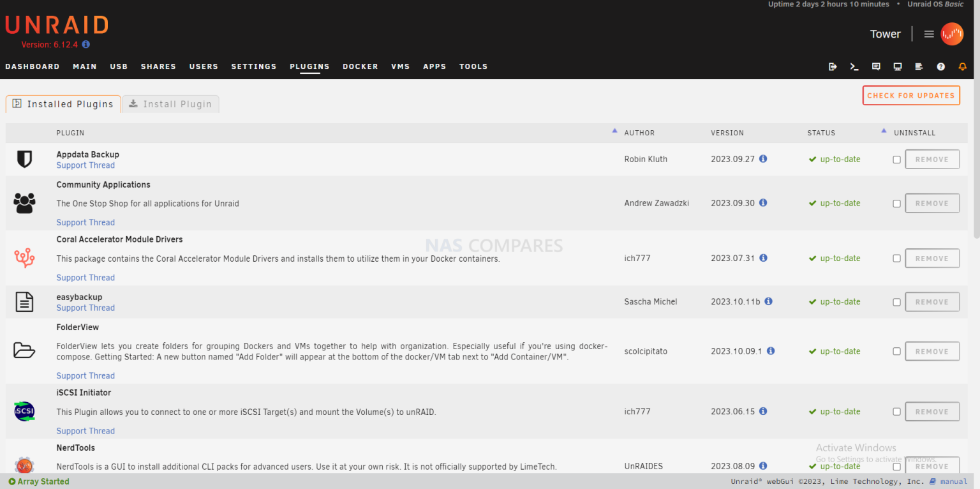Click the help question mark icon
This screenshot has width=980, height=489.
coord(940,66)
